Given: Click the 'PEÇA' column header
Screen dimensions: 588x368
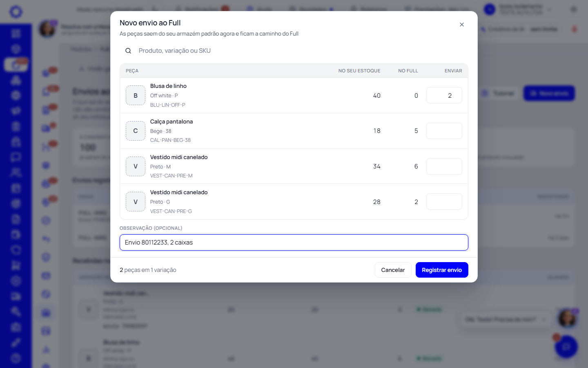Looking at the screenshot, I should [x=132, y=71].
